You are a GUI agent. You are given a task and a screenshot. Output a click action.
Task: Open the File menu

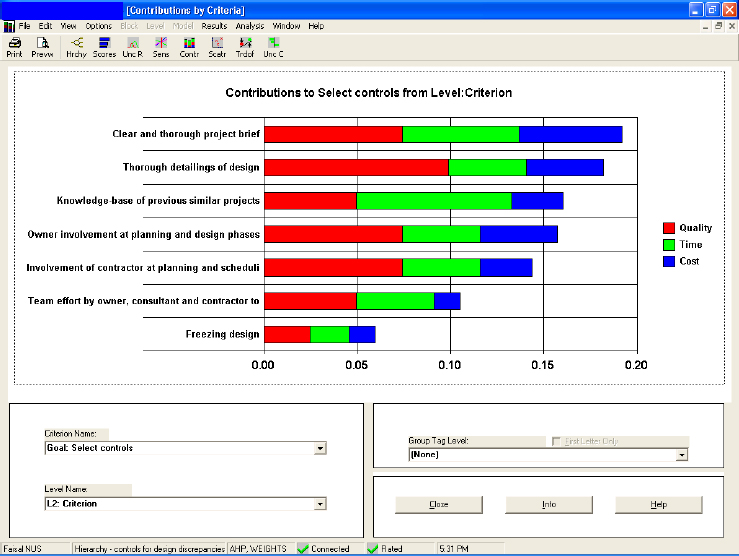(x=24, y=26)
